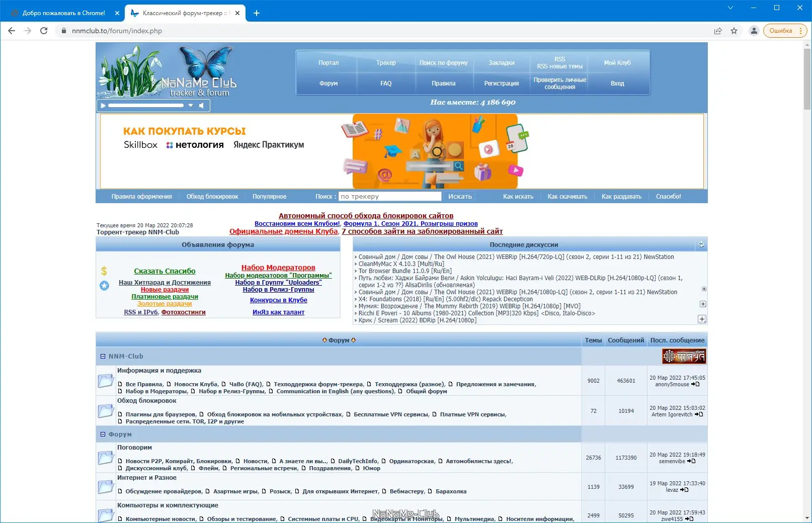Click the dollar sign icon in announcements
Viewport: 812px width, 523px height.
click(x=104, y=271)
